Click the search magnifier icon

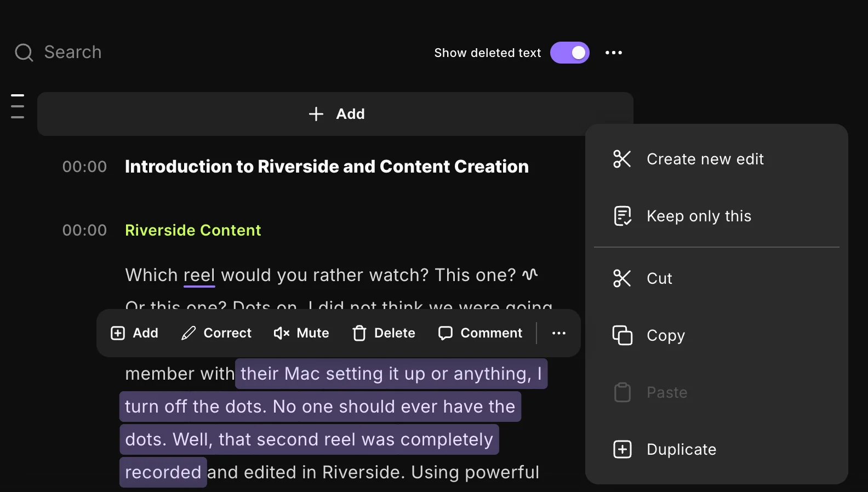[24, 53]
